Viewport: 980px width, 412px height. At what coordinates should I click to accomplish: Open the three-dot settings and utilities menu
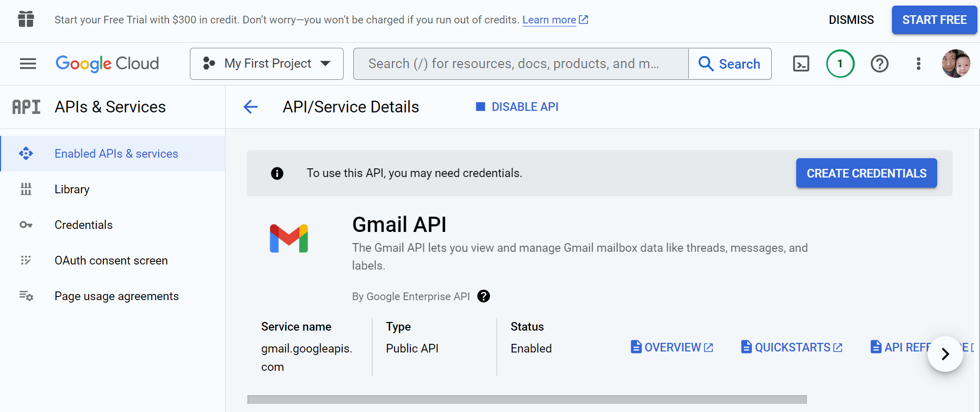click(x=918, y=64)
